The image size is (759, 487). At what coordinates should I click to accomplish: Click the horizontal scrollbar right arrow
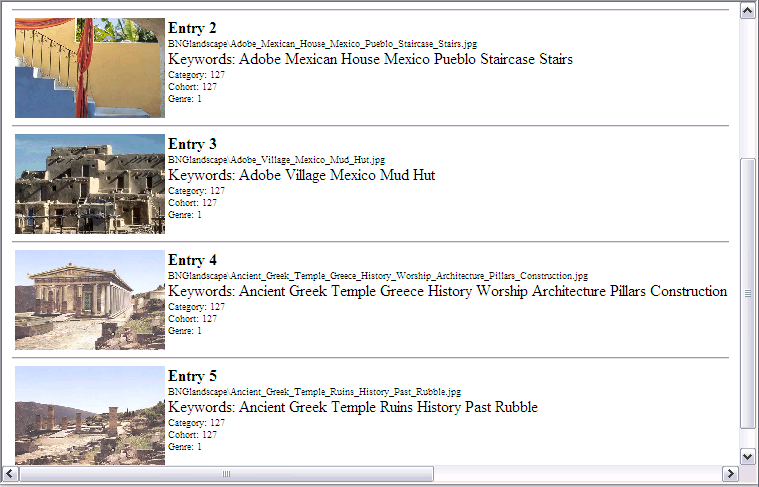pyautogui.click(x=730, y=473)
